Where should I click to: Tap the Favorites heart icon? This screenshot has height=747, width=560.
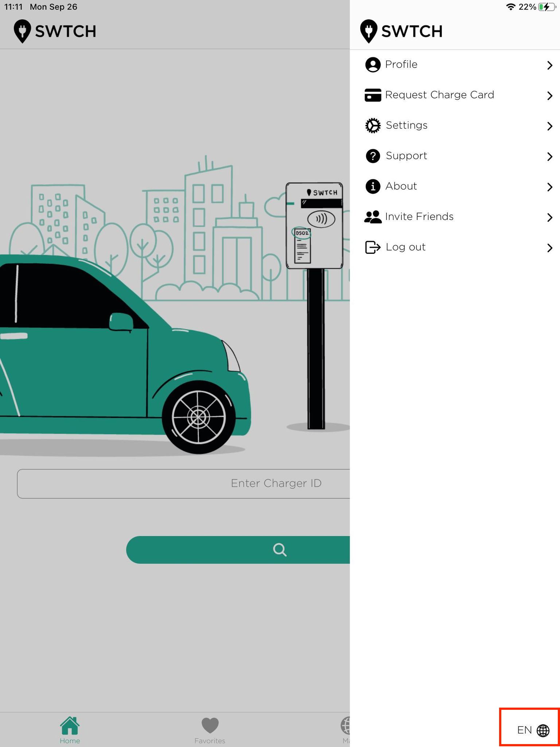[210, 725]
